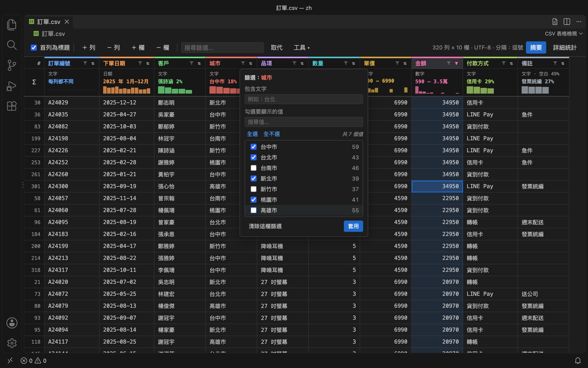Click the filter icon on 數量 column

[346, 63]
